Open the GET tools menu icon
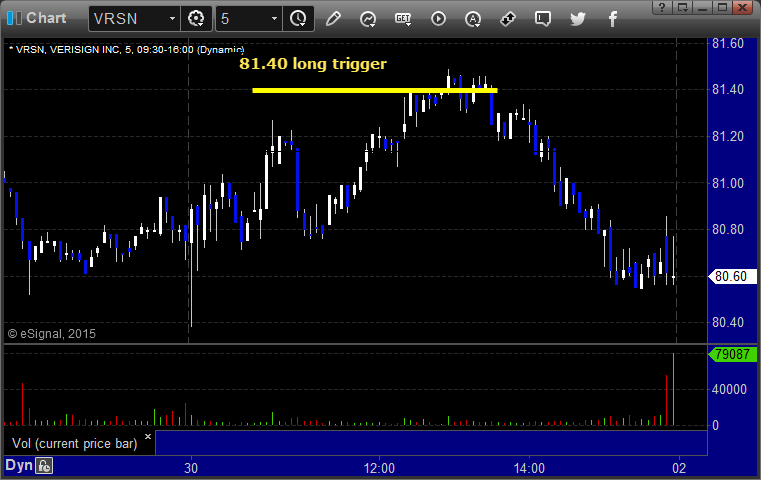The image size is (761, 480). point(403,19)
